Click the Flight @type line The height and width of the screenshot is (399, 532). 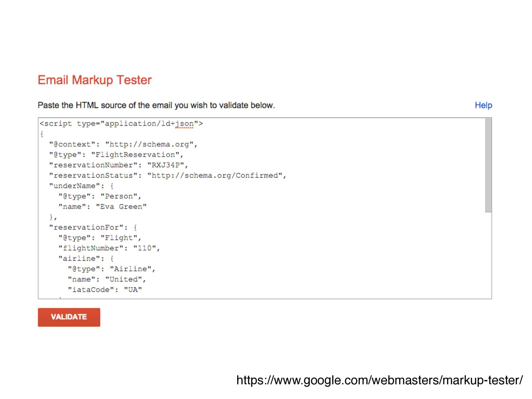[x=100, y=238]
